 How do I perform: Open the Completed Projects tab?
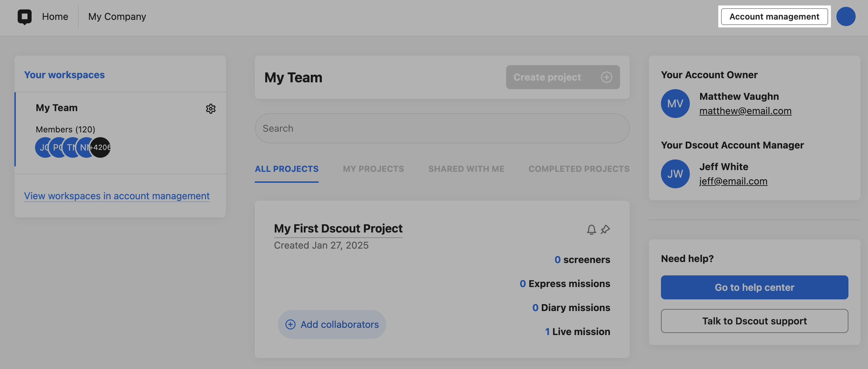[579, 169]
